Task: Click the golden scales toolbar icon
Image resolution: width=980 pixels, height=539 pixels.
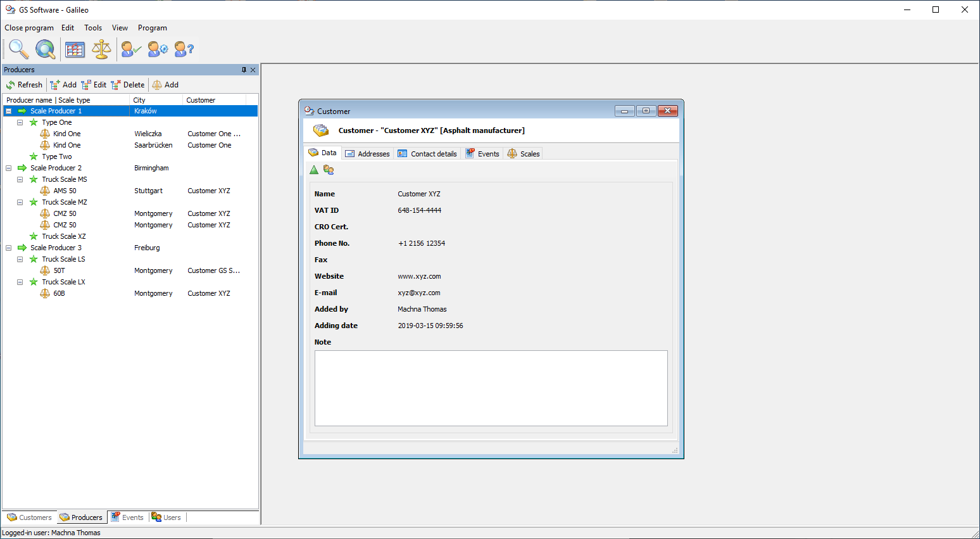Action: click(x=101, y=49)
